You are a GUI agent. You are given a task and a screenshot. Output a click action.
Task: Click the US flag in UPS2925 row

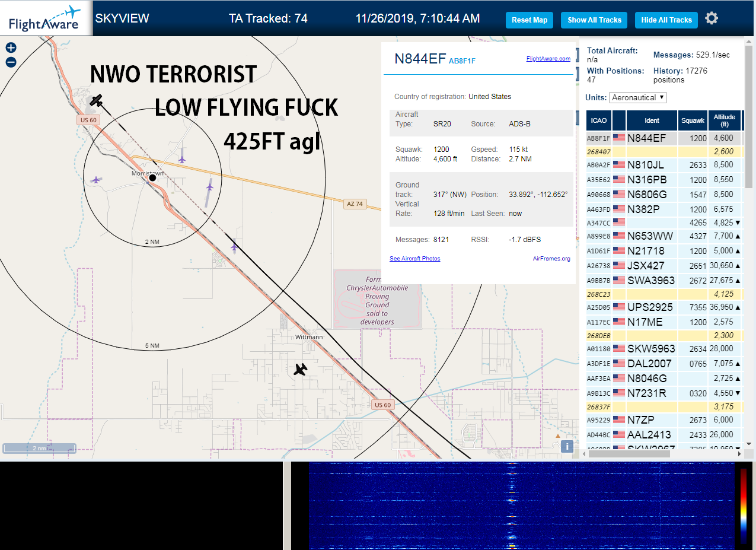tap(619, 307)
